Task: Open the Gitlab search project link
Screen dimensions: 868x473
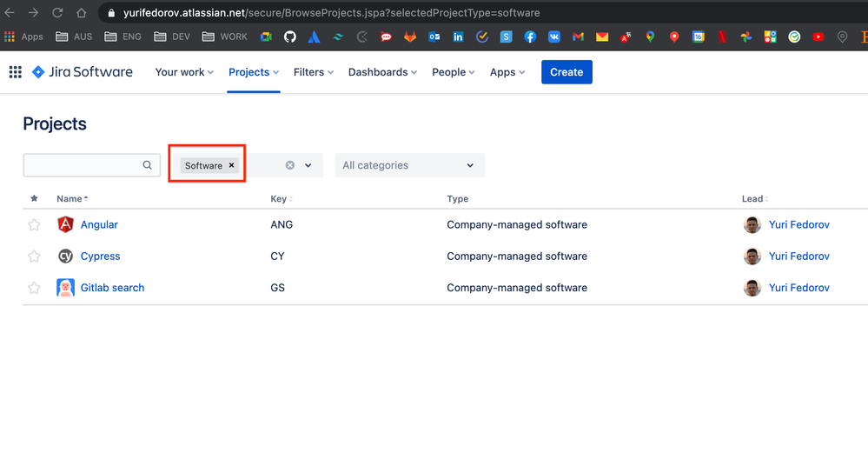Action: [x=112, y=288]
